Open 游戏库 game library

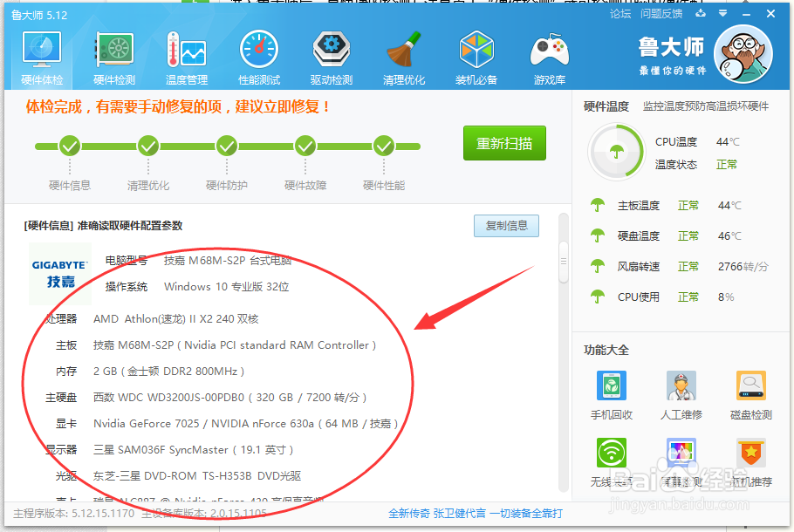550,58
